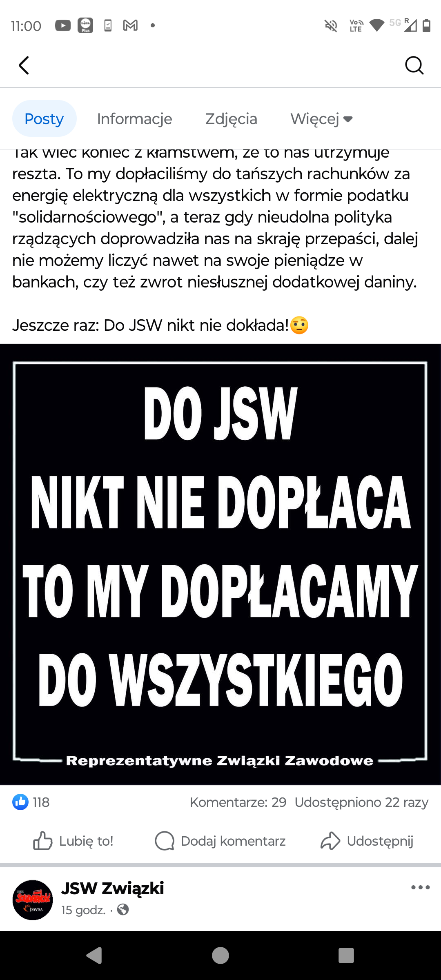The height and width of the screenshot is (980, 441).
Task: Open Komentarze: 29 link
Action: tap(238, 802)
